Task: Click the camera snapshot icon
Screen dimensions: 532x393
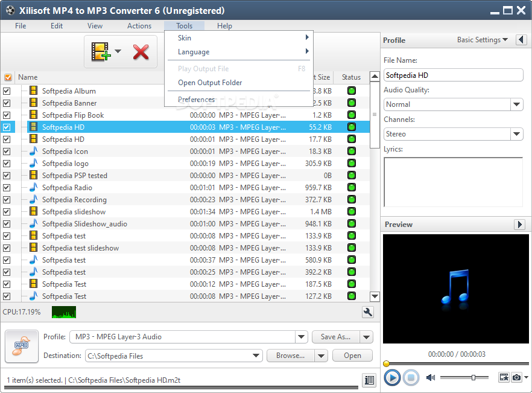Action: click(516, 377)
